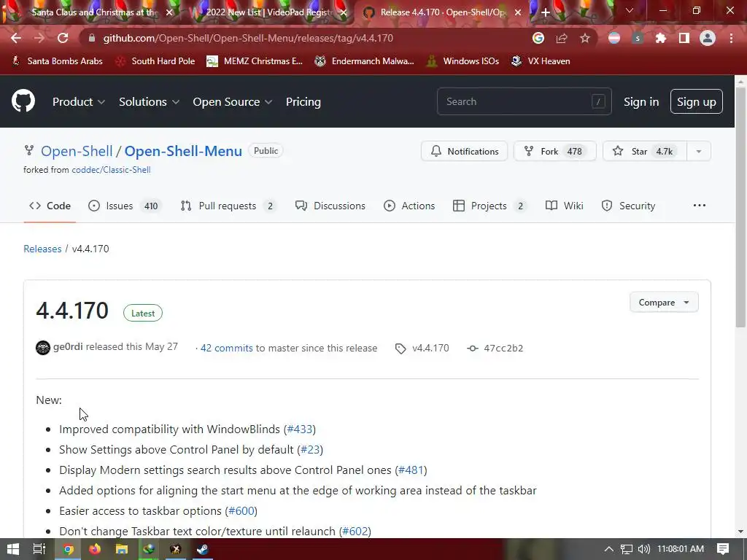This screenshot has height=560, width=747.
Task: Bookmark this page with the star icon
Action: pos(585,38)
